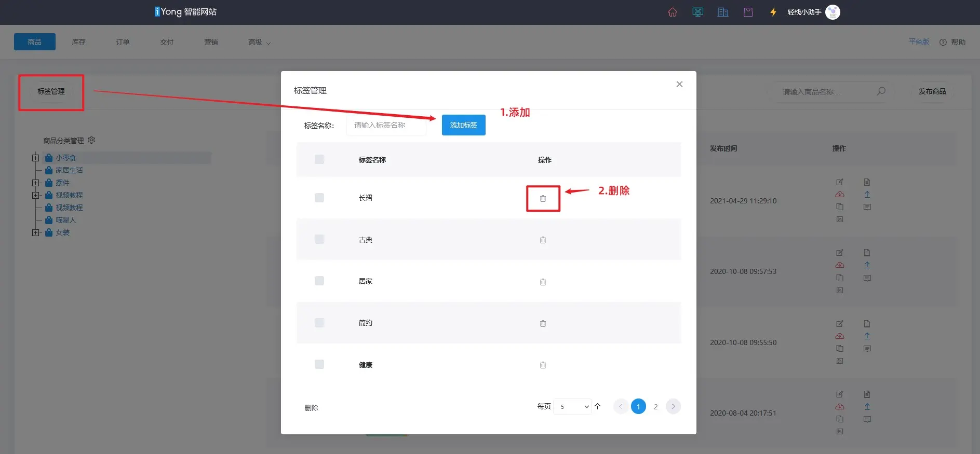Open the 高级 dropdown menu
The image size is (980, 454).
(x=259, y=42)
